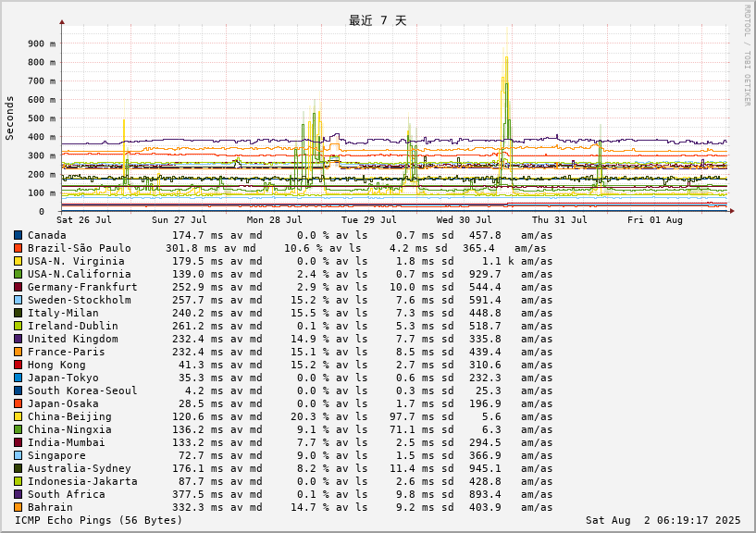756x533 pixels.
Task: Click the "Hong Kong" legend label
Action: (x=56, y=366)
